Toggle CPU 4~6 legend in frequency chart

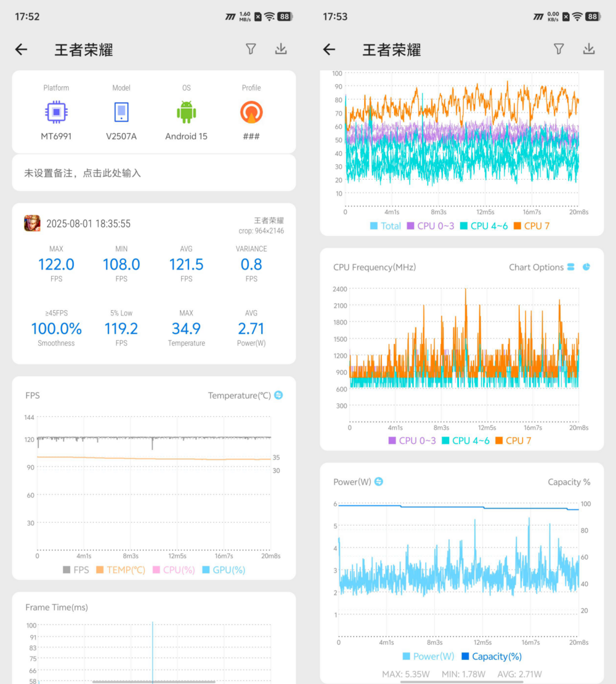click(x=466, y=441)
